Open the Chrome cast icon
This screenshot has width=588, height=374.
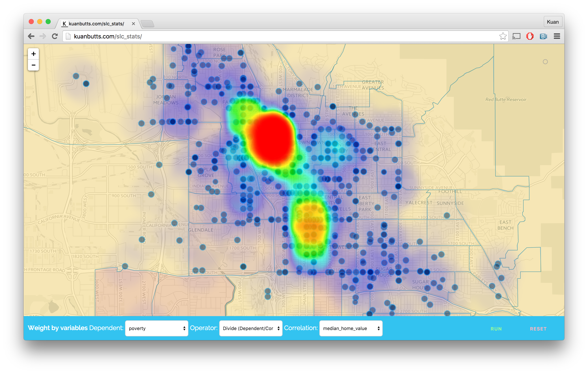(516, 36)
